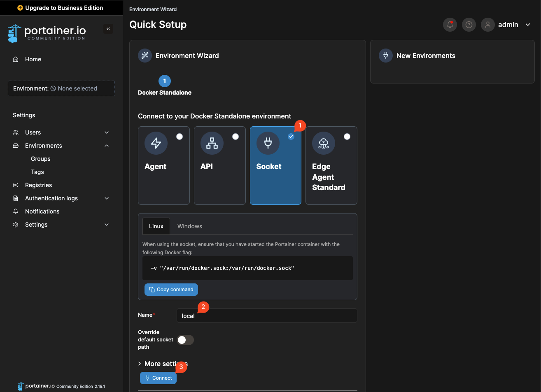
Task: Expand the Settings menu chevron
Action: (x=107, y=225)
